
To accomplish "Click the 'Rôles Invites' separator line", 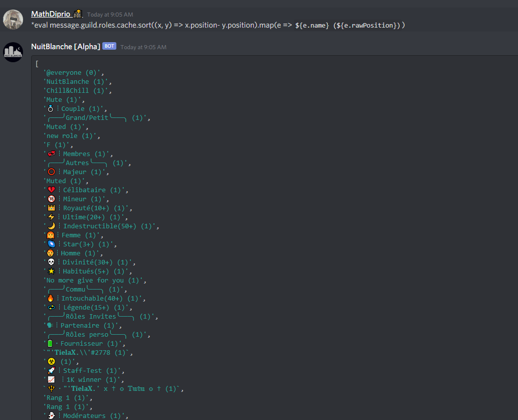I will pos(100,317).
